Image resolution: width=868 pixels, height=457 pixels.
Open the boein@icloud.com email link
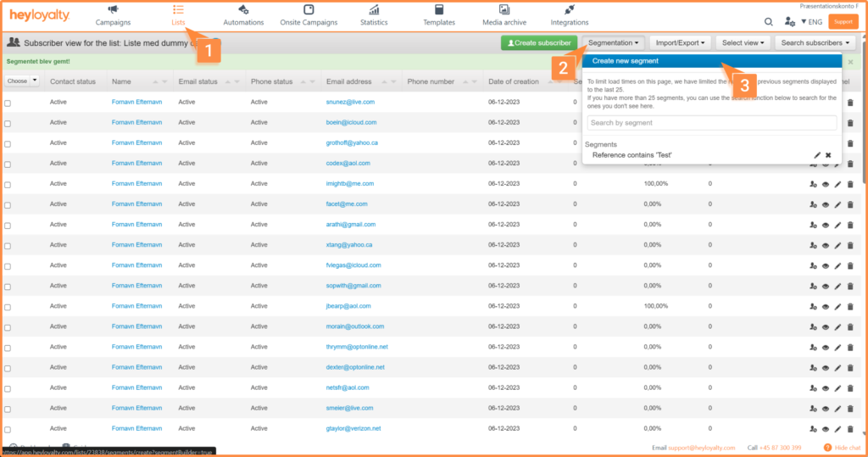click(351, 122)
